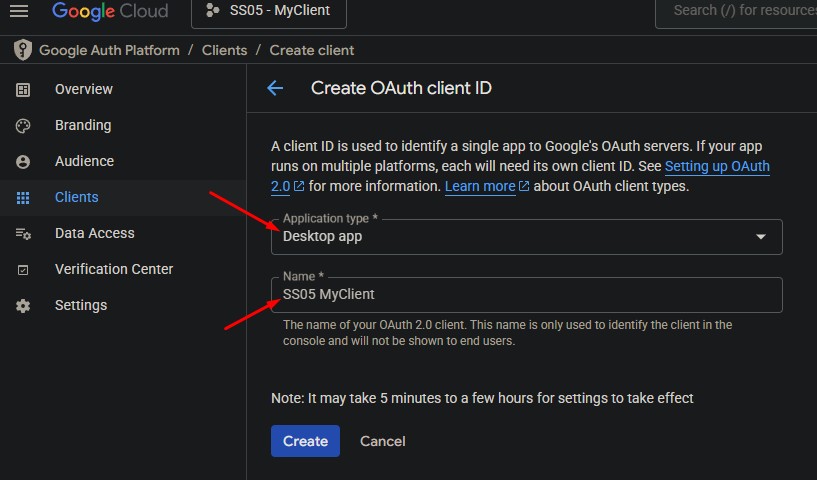Go back using the left arrow

[275, 88]
